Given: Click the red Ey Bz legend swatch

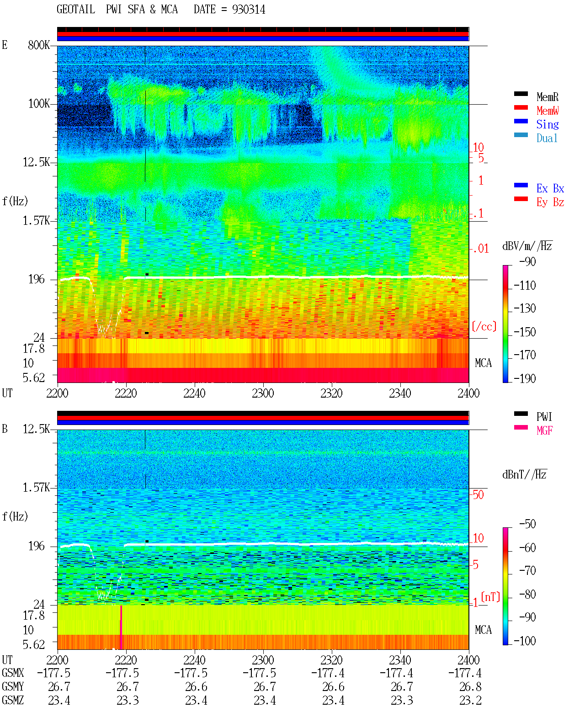Looking at the screenshot, I should [521, 199].
